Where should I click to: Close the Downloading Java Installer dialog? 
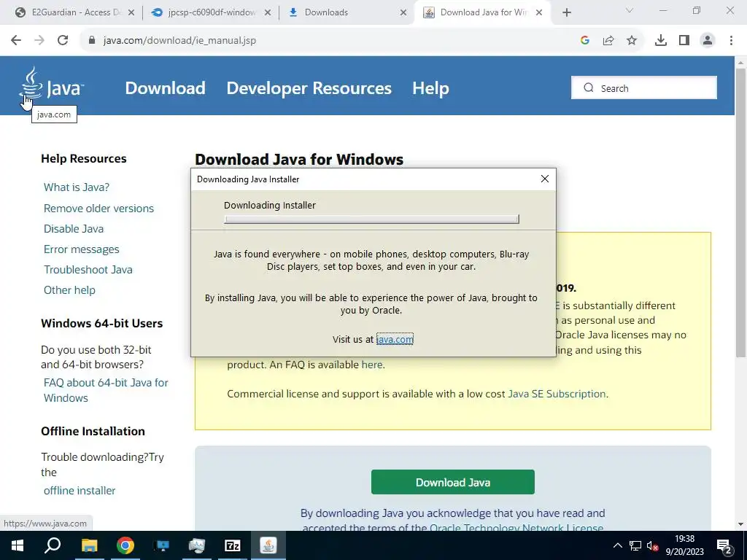pos(545,179)
